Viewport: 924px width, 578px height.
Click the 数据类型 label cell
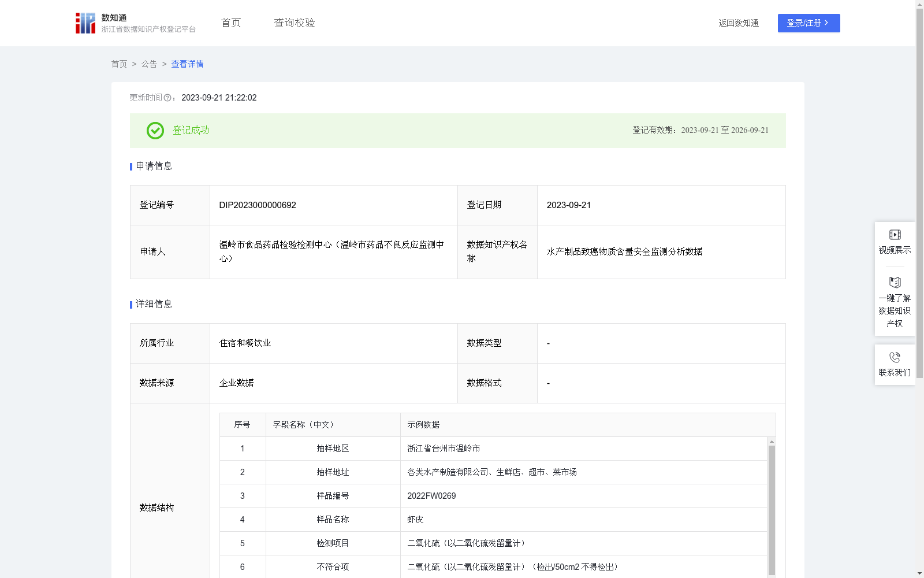[497, 343]
